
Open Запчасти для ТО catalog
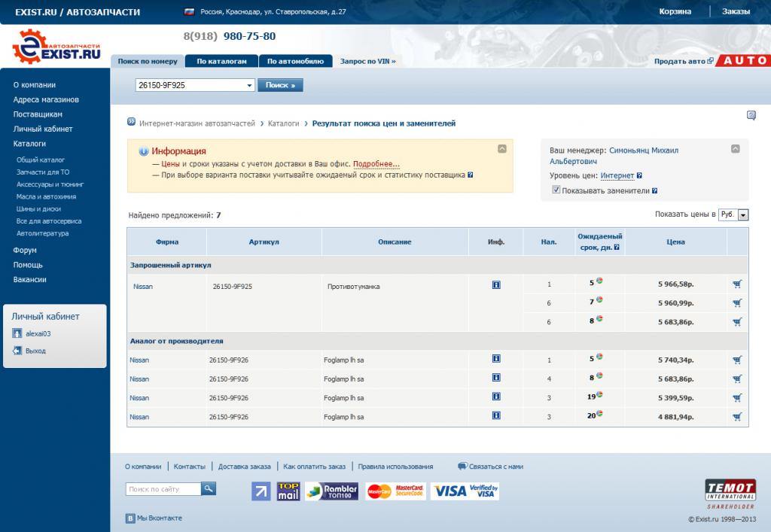(x=43, y=172)
